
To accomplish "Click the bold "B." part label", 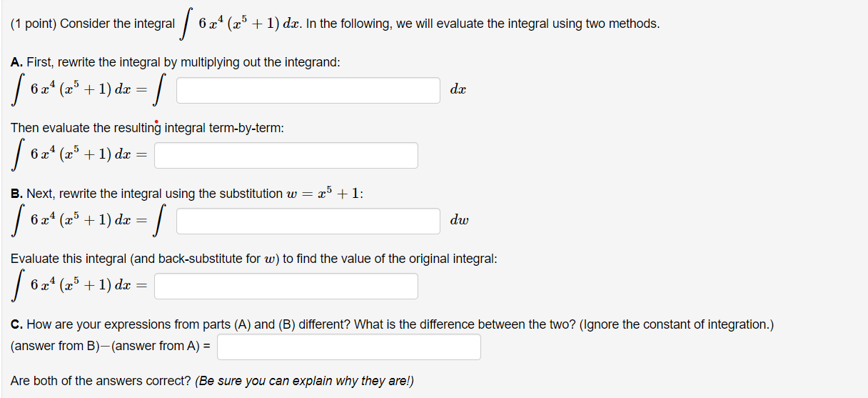I will point(17,194).
